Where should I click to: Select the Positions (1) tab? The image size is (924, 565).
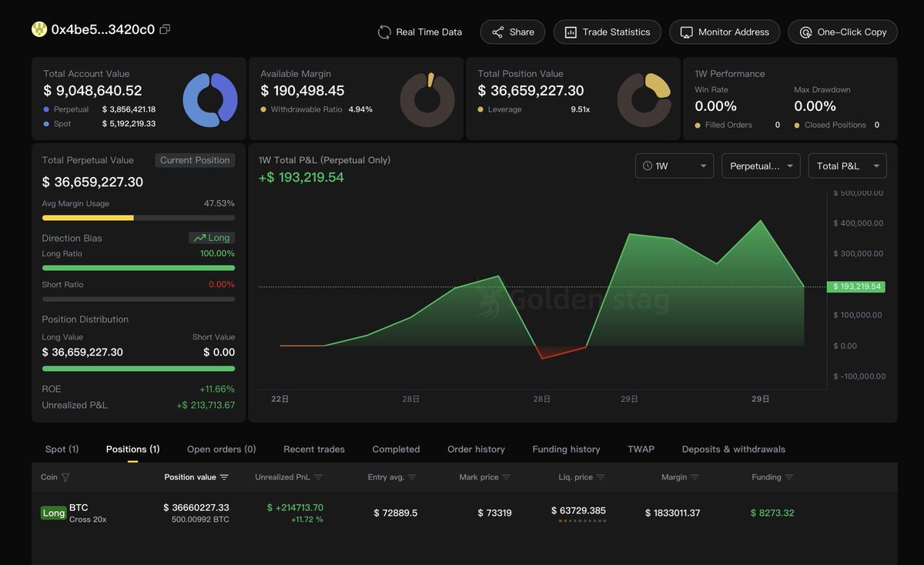(132, 449)
